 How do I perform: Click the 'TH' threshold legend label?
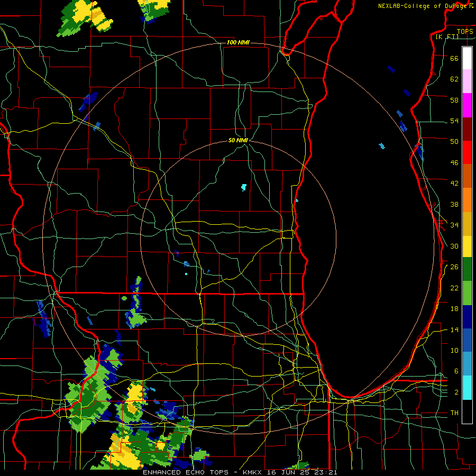[454, 413]
